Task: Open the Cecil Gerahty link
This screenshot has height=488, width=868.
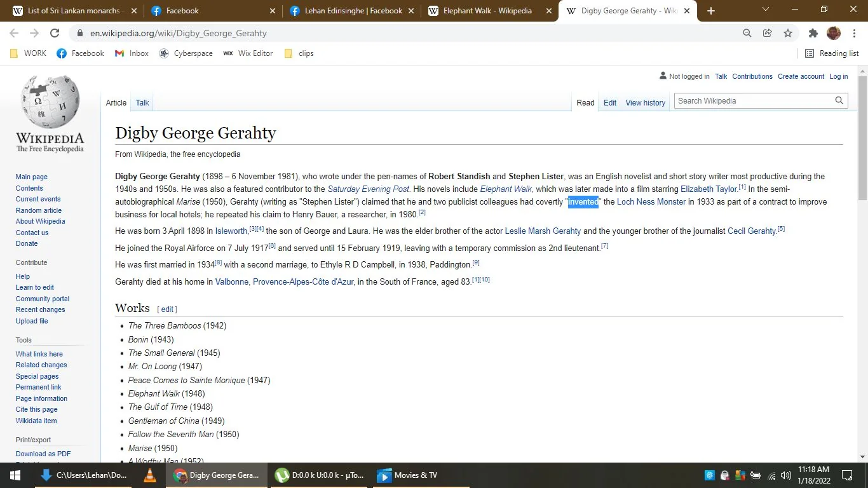Action: point(752,231)
